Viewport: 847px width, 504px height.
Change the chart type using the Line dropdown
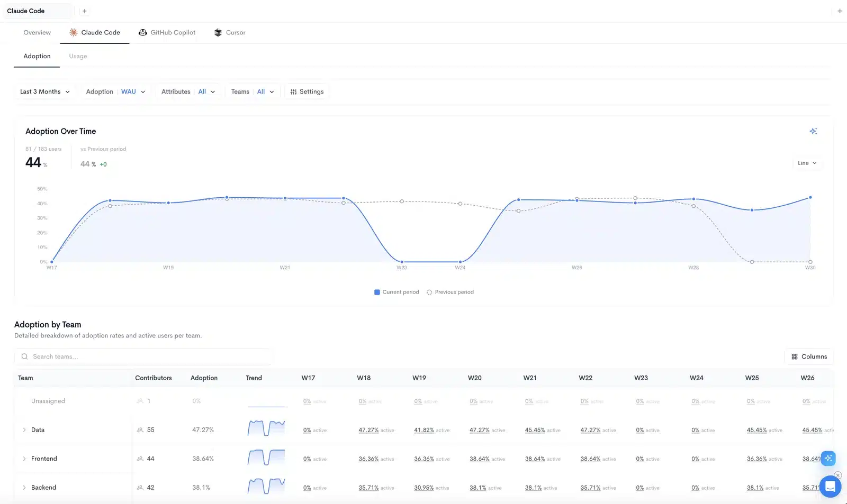coord(807,163)
